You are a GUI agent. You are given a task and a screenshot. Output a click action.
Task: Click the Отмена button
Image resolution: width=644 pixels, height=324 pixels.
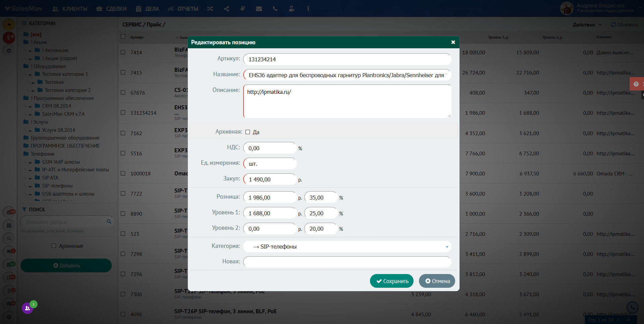437,281
